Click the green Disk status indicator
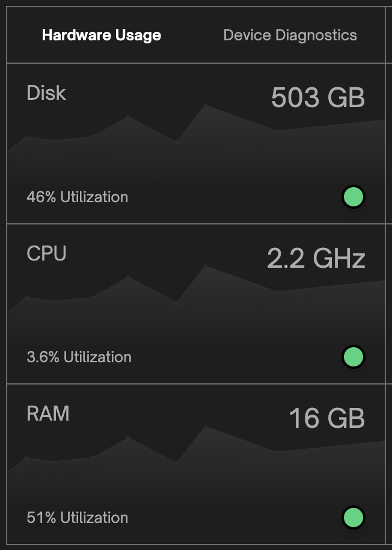This screenshot has height=550, width=392. pyautogui.click(x=354, y=197)
